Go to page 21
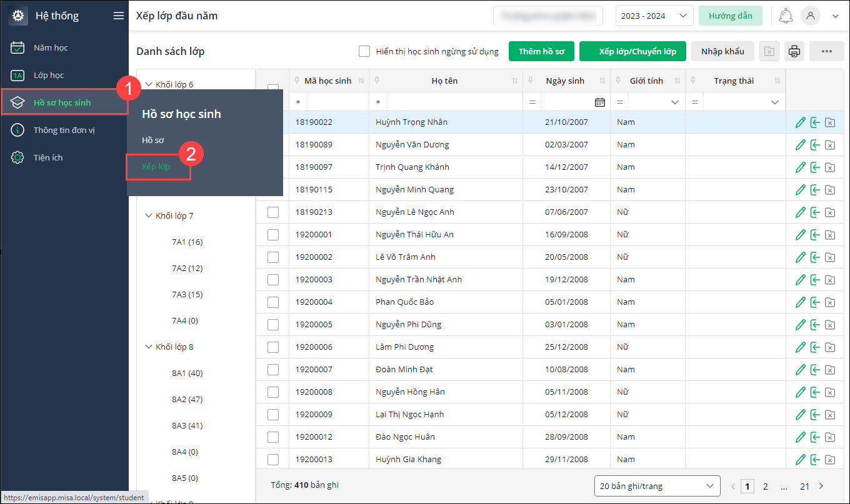 tap(804, 486)
